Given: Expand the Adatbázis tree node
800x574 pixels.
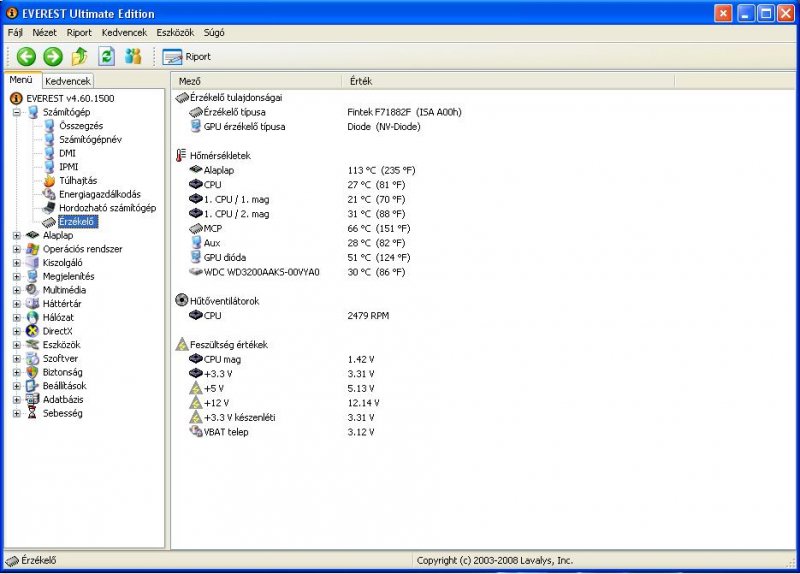Looking at the screenshot, I should (17, 400).
